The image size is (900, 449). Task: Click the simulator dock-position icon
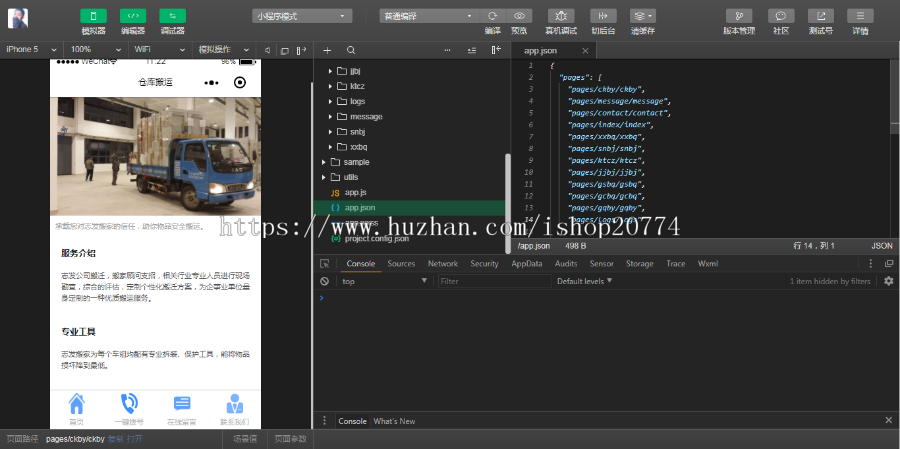coord(301,51)
